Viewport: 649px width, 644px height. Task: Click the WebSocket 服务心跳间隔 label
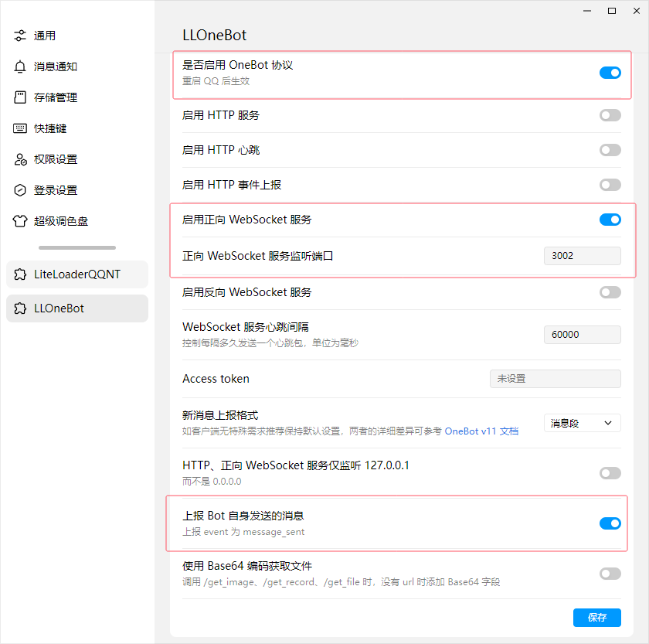pos(246,327)
